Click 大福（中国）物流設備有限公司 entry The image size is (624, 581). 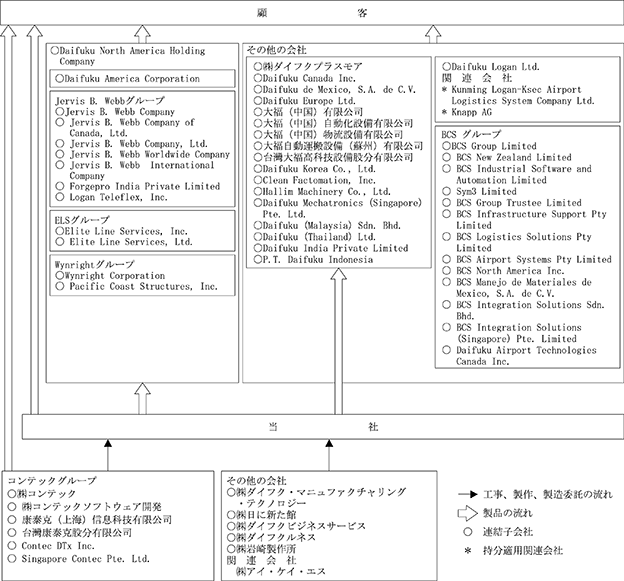[328, 135]
